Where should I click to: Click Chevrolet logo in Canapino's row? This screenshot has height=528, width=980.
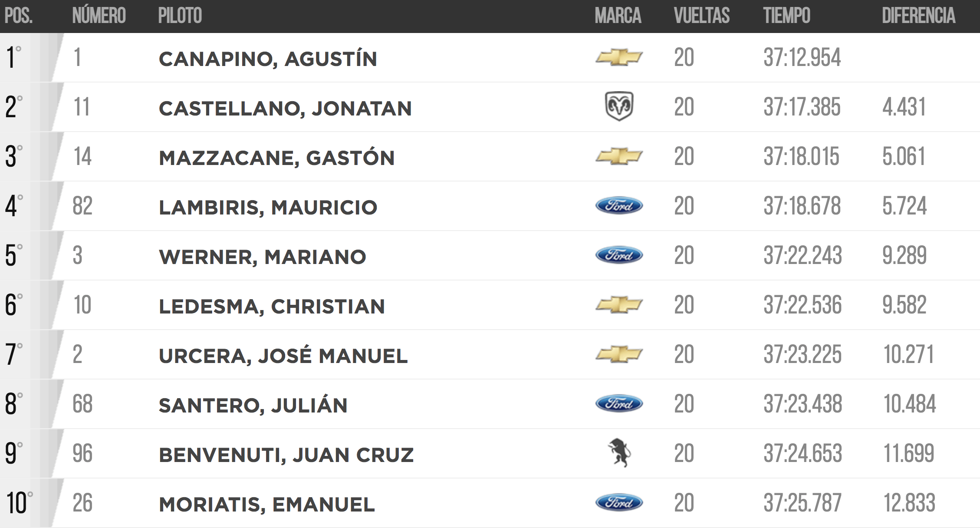coord(619,57)
